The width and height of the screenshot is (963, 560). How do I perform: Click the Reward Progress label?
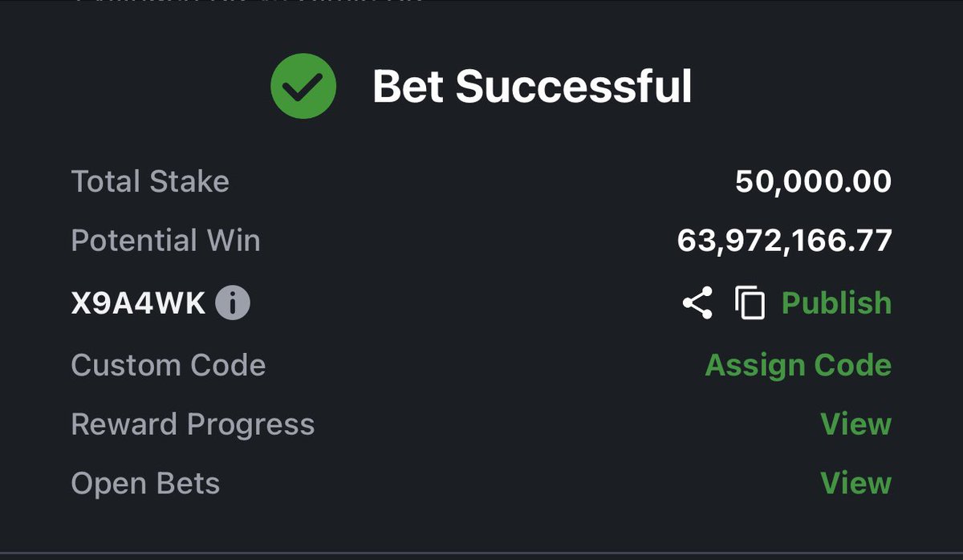tap(193, 424)
